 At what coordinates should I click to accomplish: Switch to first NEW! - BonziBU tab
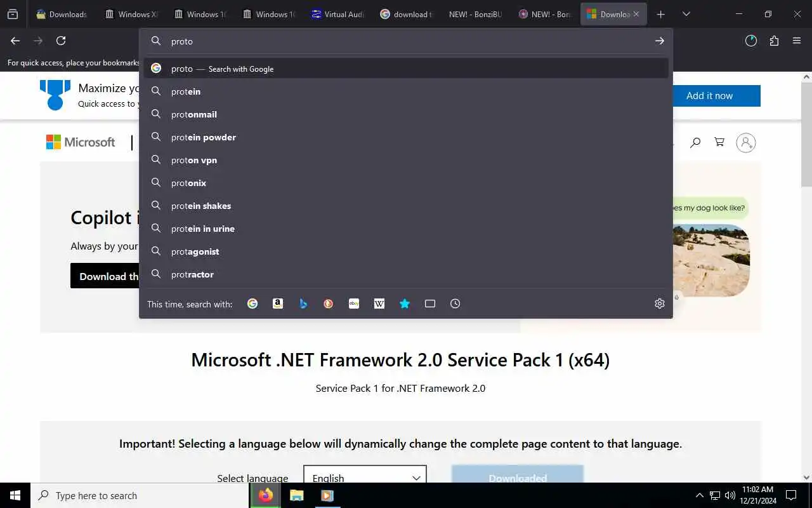[x=475, y=14]
